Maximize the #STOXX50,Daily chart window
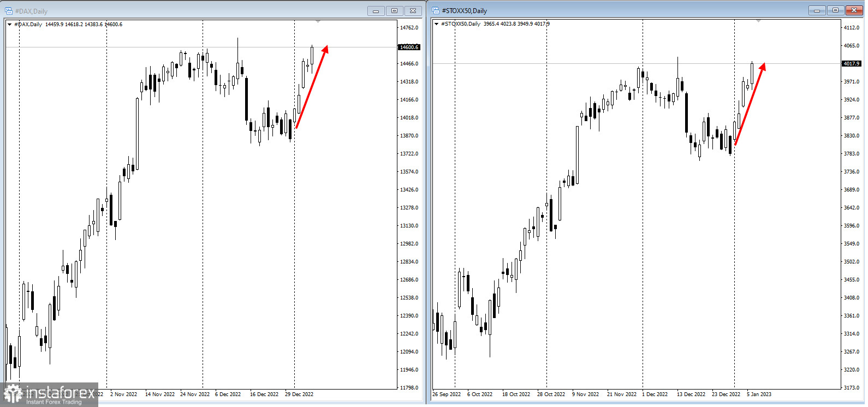This screenshot has width=868, height=407. tap(835, 10)
